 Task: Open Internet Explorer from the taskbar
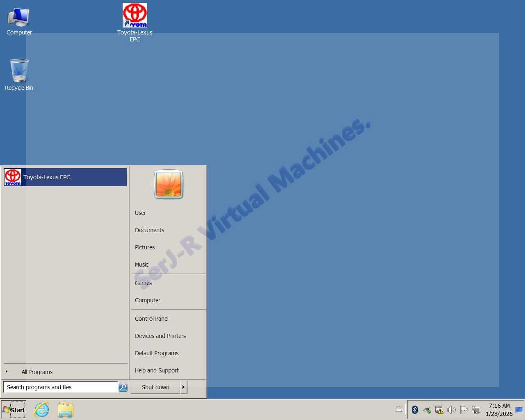[41, 410]
